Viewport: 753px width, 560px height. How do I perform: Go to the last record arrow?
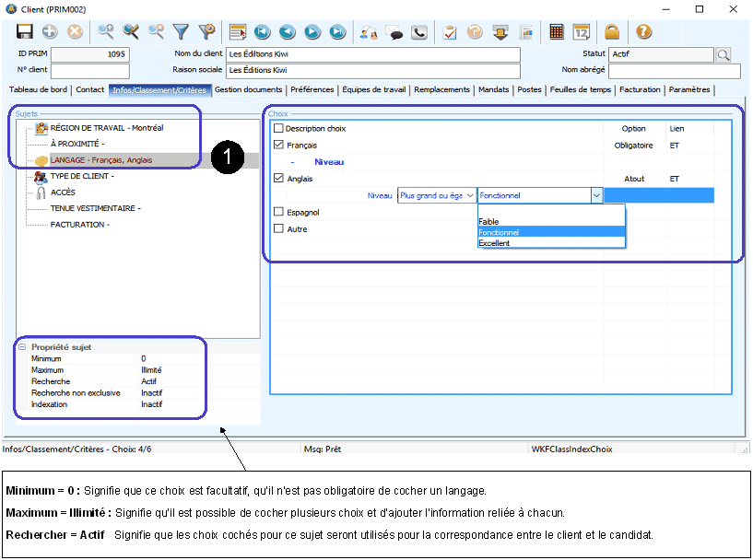tap(337, 31)
